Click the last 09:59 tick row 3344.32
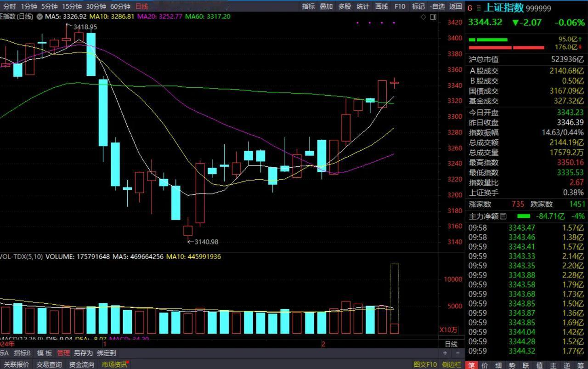Viewport: 588px width, 369px height. 526,352
